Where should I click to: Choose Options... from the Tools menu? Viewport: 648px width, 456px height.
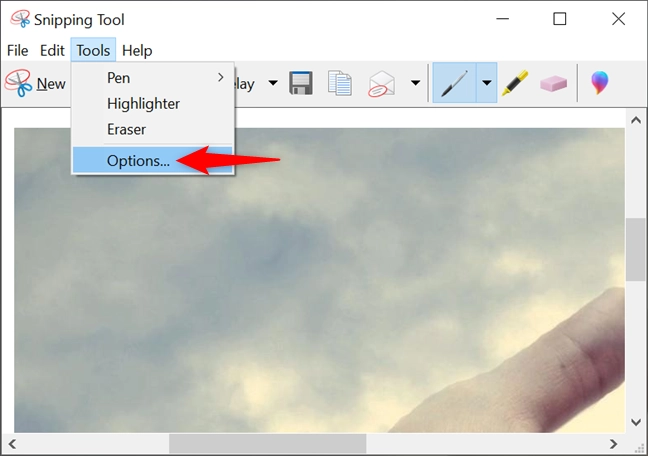pos(153,160)
